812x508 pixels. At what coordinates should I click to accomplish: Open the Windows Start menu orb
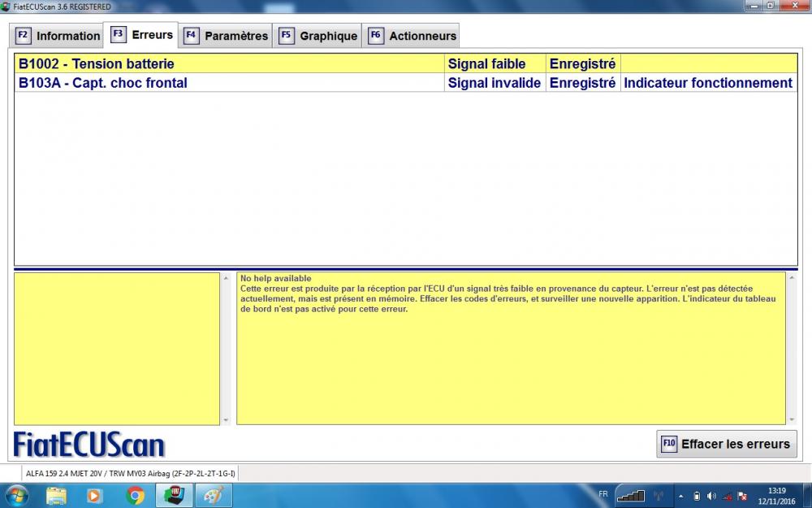[x=16, y=496]
